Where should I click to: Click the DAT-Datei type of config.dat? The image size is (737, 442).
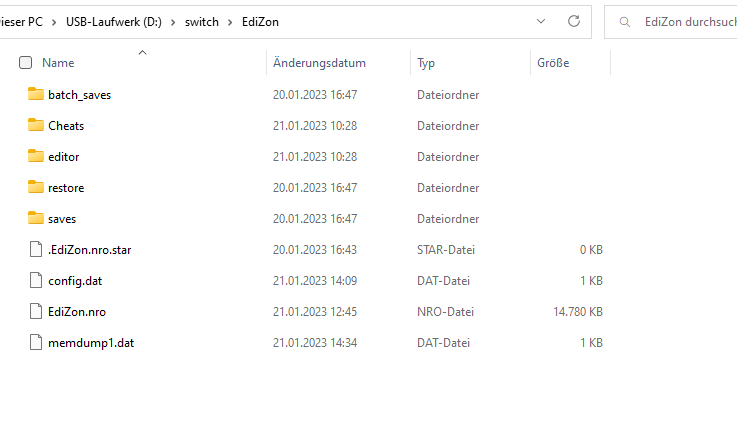coord(443,281)
